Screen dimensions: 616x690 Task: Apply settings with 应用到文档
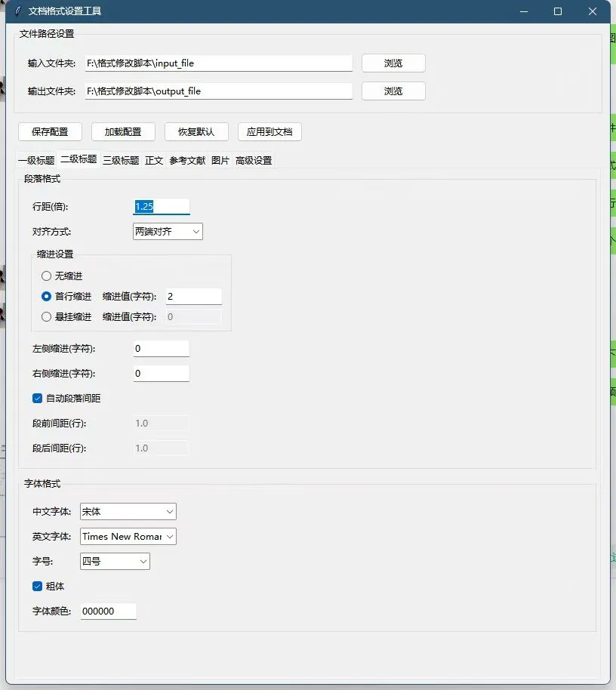pyautogui.click(x=269, y=131)
